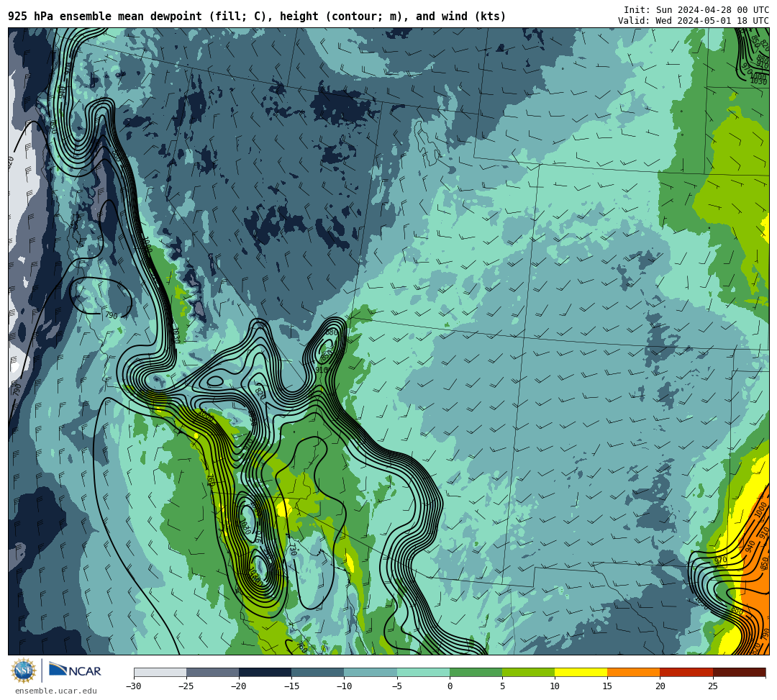Click the ensemble.ucar.edu text
This screenshot has height=700, width=777.
pos(56,691)
